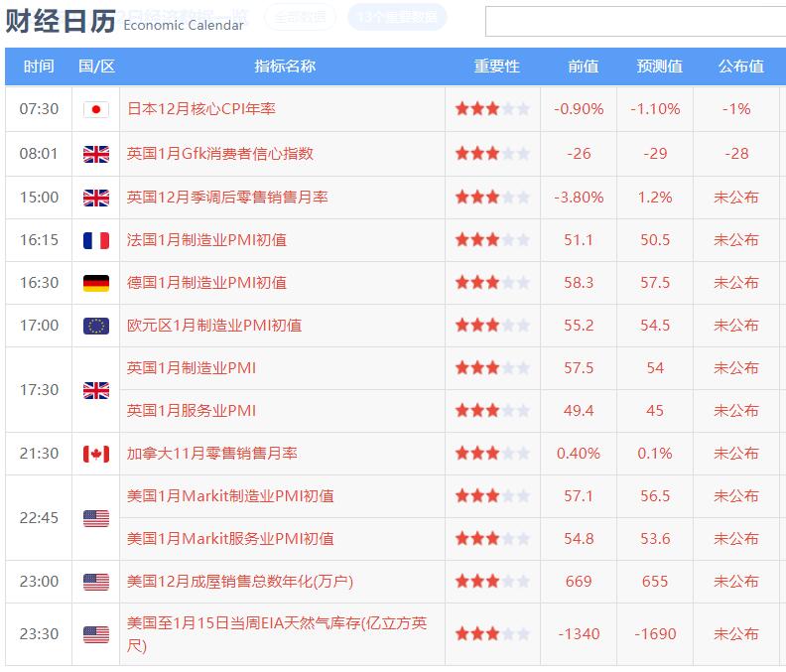The width and height of the screenshot is (786, 672).
Task: Open 德国1月制造业PMI初值 indicator
Action: click(206, 283)
